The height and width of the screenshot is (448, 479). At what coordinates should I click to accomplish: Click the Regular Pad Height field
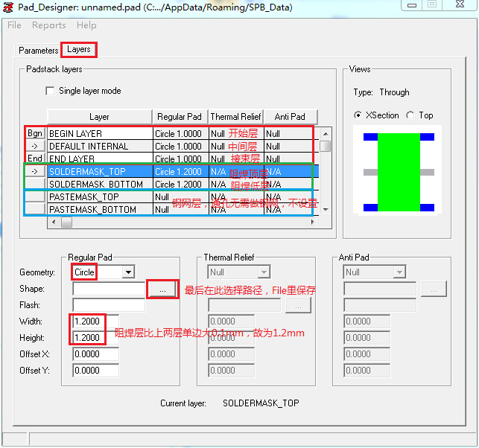[x=96, y=338]
